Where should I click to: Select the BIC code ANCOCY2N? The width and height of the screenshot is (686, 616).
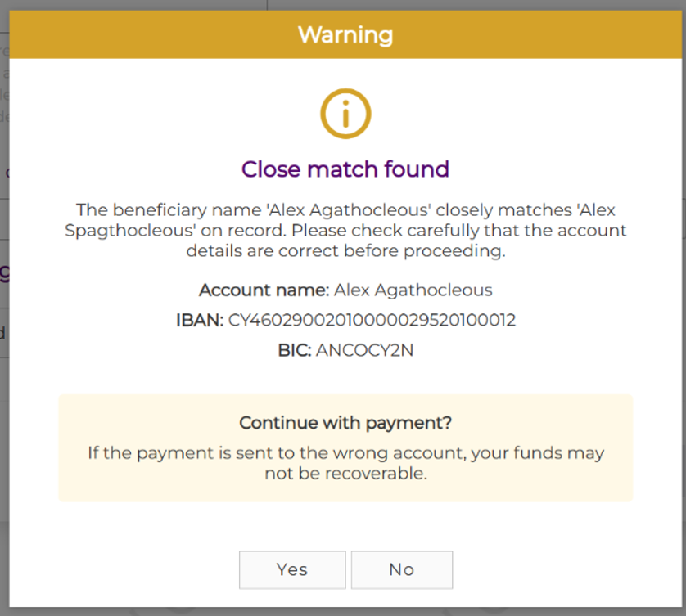[365, 351]
